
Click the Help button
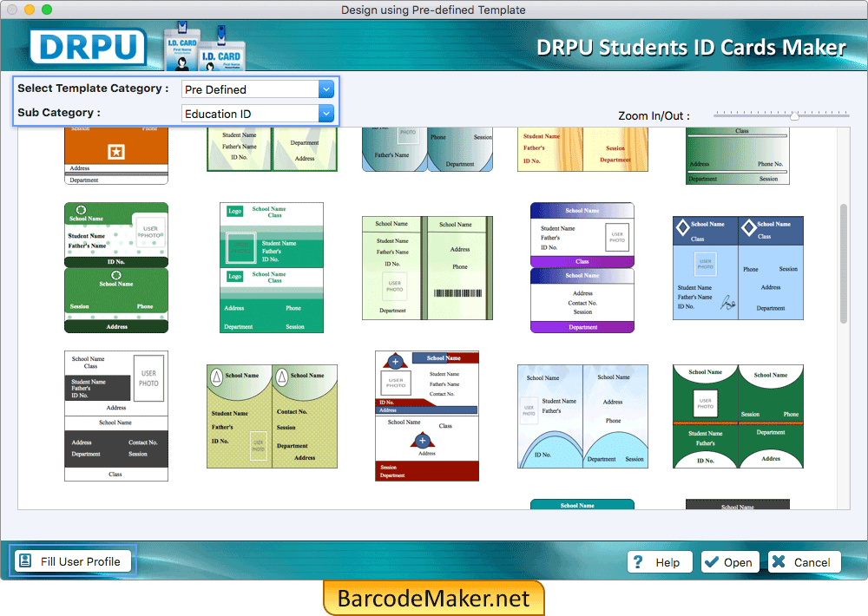660,562
